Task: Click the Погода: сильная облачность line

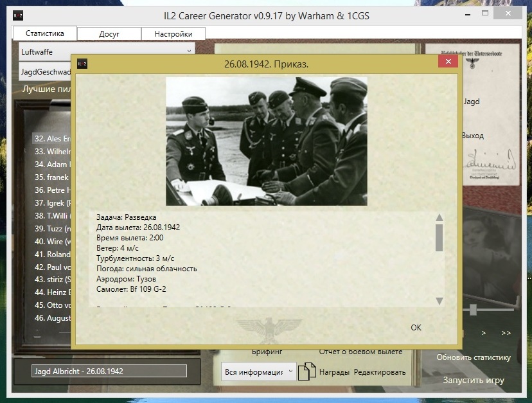Action: point(146,269)
